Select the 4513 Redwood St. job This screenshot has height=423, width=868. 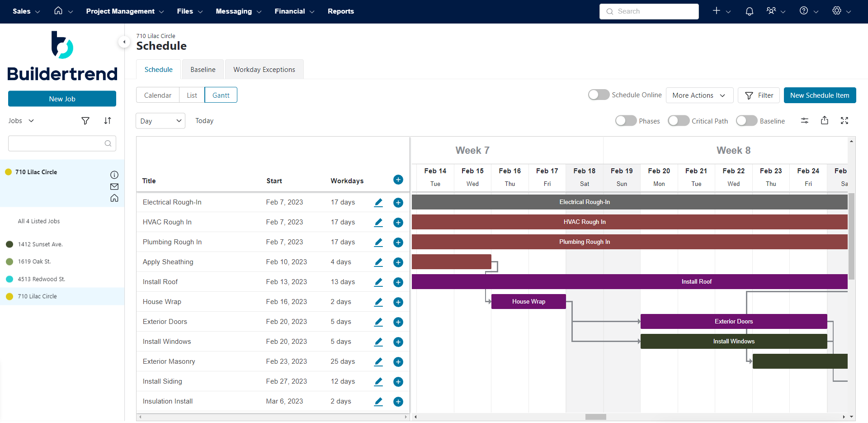tap(41, 279)
